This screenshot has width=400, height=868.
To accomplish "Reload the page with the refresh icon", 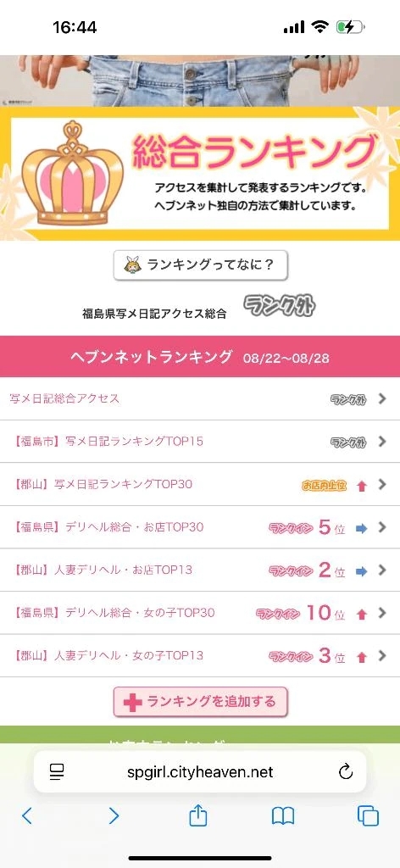I will (x=346, y=771).
